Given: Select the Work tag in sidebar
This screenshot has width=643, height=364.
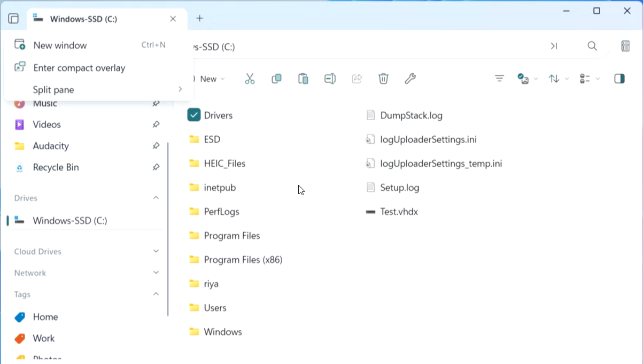Looking at the screenshot, I should click(x=43, y=338).
